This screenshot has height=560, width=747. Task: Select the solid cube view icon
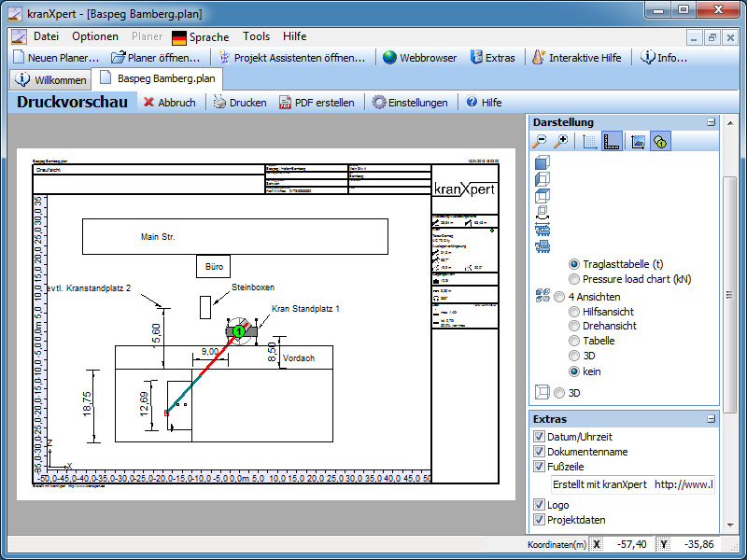tap(542, 162)
